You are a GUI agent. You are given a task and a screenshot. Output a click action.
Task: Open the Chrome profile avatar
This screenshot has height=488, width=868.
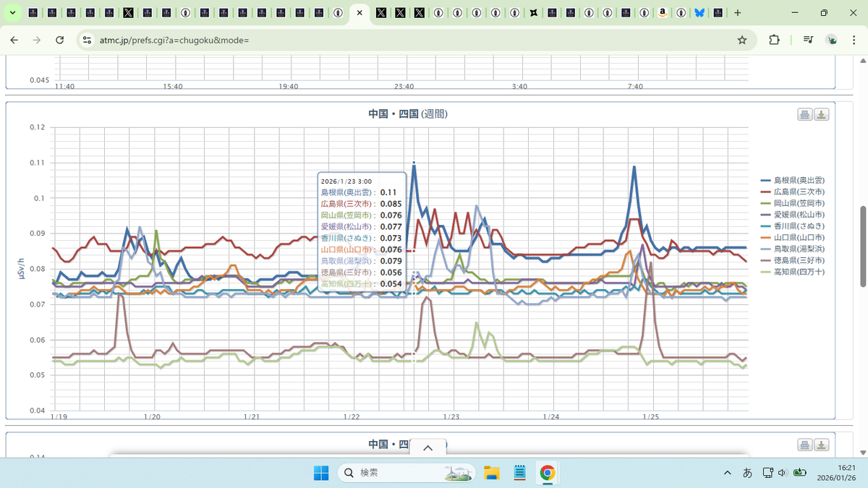[832, 40]
